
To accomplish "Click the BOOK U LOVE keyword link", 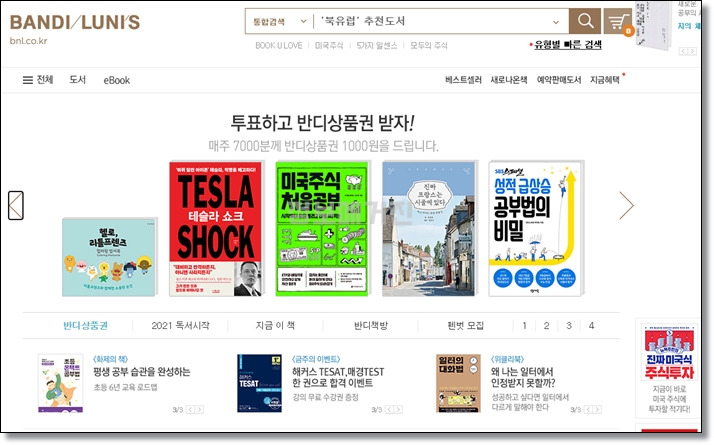I will tap(279, 46).
